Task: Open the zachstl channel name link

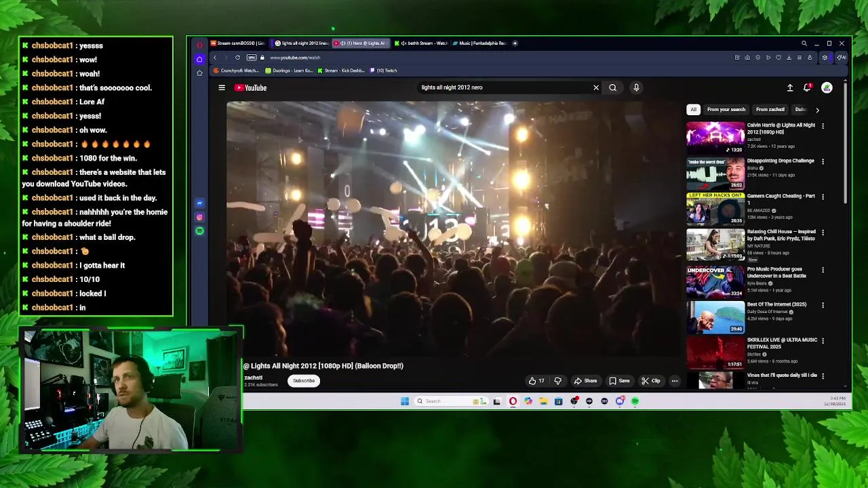Action: click(x=253, y=378)
